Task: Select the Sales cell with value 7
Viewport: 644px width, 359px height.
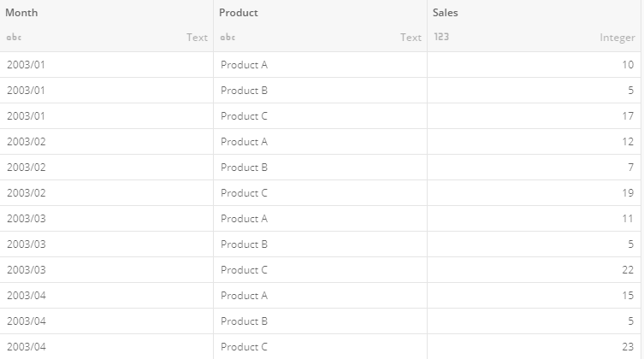Action: point(630,168)
